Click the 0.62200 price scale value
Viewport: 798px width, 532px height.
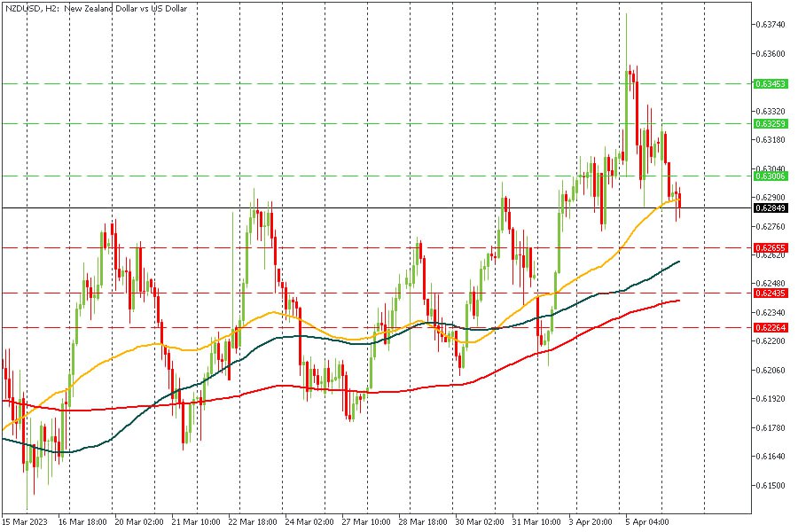(x=770, y=341)
